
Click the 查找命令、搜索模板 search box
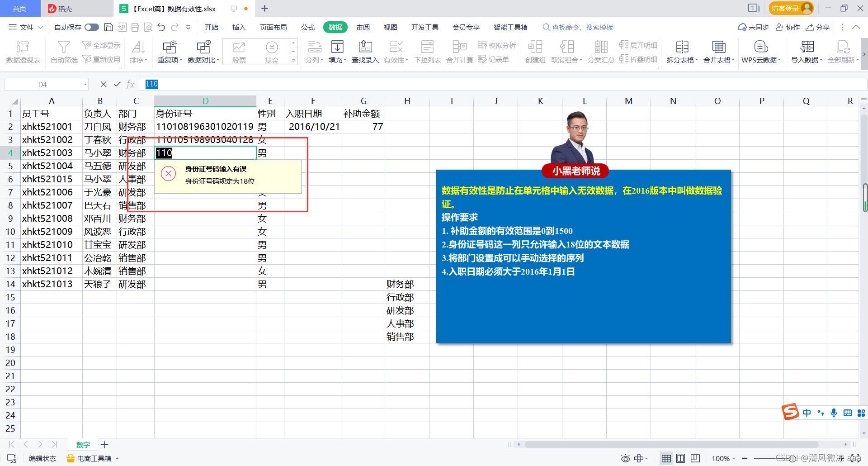[578, 27]
